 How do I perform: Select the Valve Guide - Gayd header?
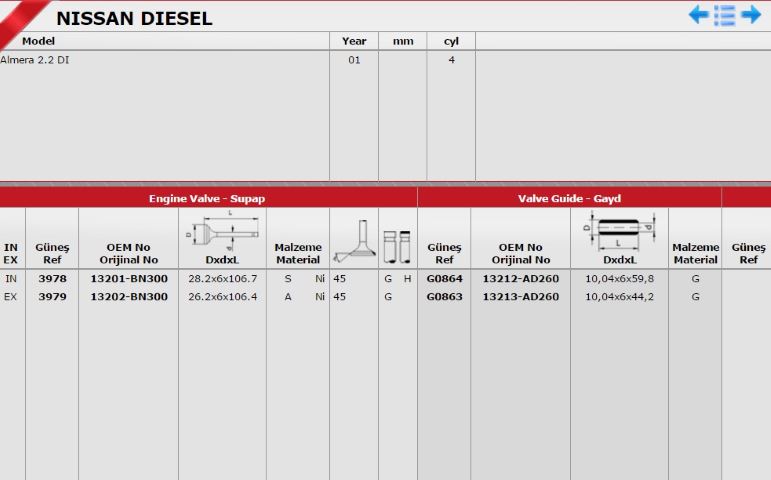tap(569, 198)
